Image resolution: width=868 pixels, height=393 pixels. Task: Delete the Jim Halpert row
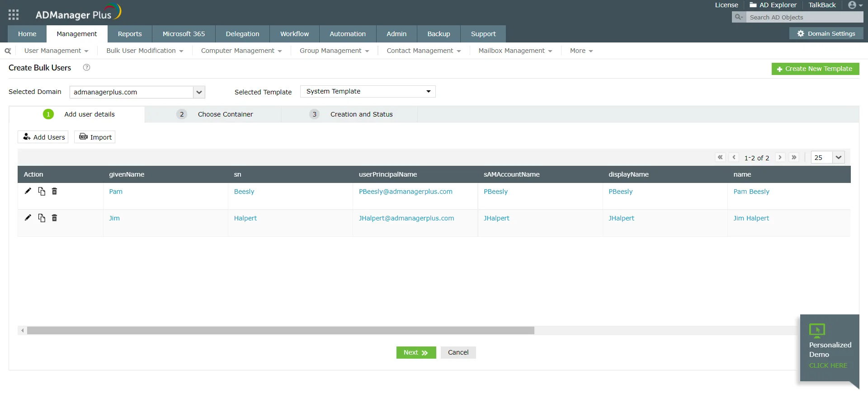coord(54,218)
